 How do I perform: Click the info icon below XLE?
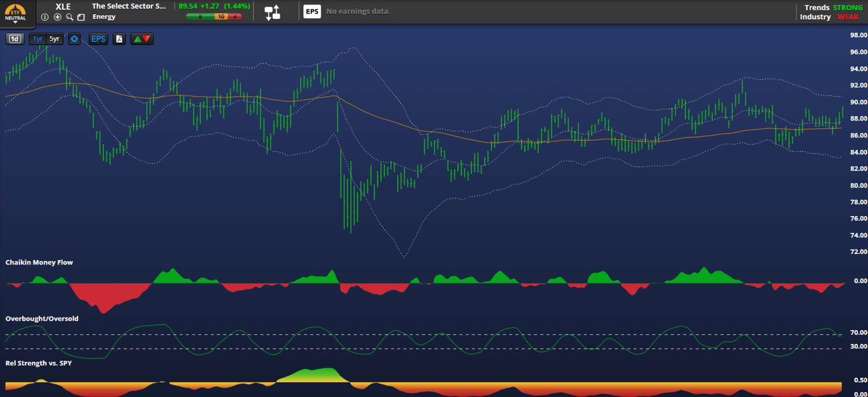click(x=45, y=17)
